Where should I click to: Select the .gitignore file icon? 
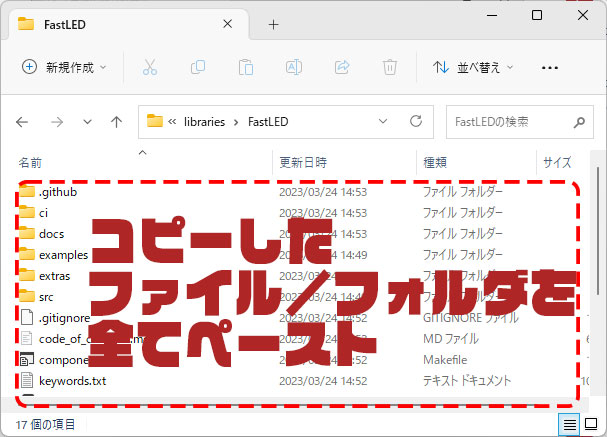point(27,317)
